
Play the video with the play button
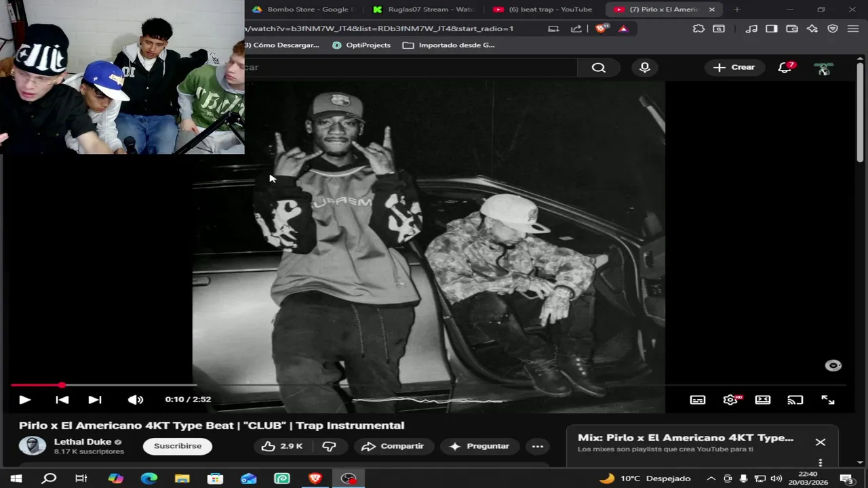tap(24, 400)
